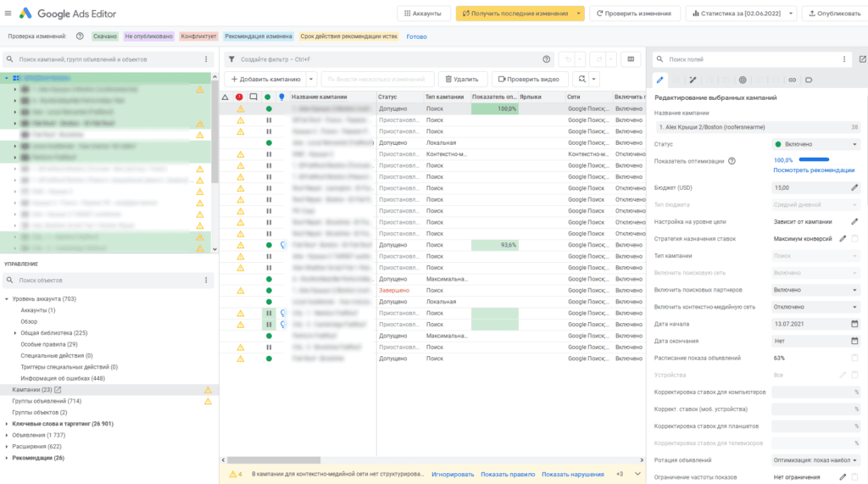Sort by warnings triangle column
The image size is (868, 484).
click(x=225, y=97)
